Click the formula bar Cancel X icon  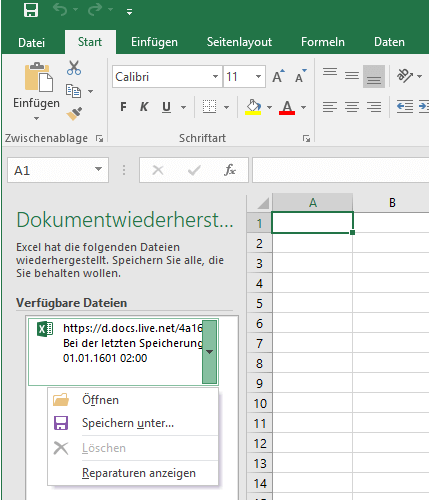(x=158, y=170)
